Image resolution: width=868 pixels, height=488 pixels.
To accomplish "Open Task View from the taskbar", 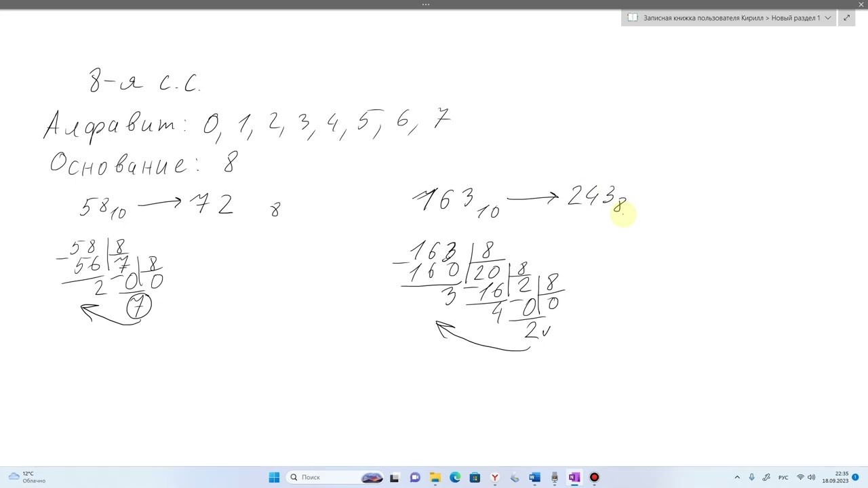I will tap(394, 477).
